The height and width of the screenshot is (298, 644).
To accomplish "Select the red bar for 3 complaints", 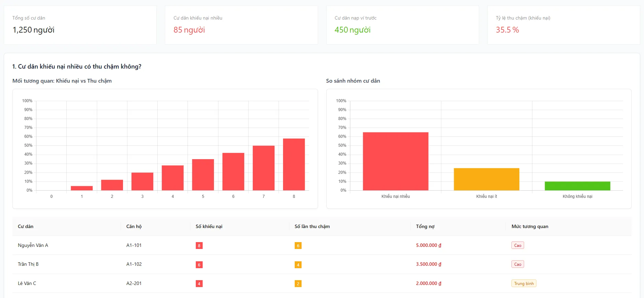I will coord(142,181).
